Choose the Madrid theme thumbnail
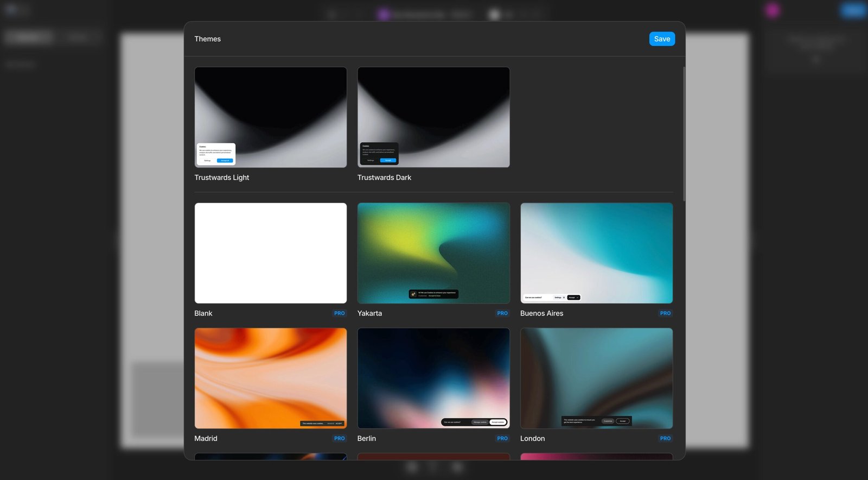Image resolution: width=868 pixels, height=480 pixels. 270,378
